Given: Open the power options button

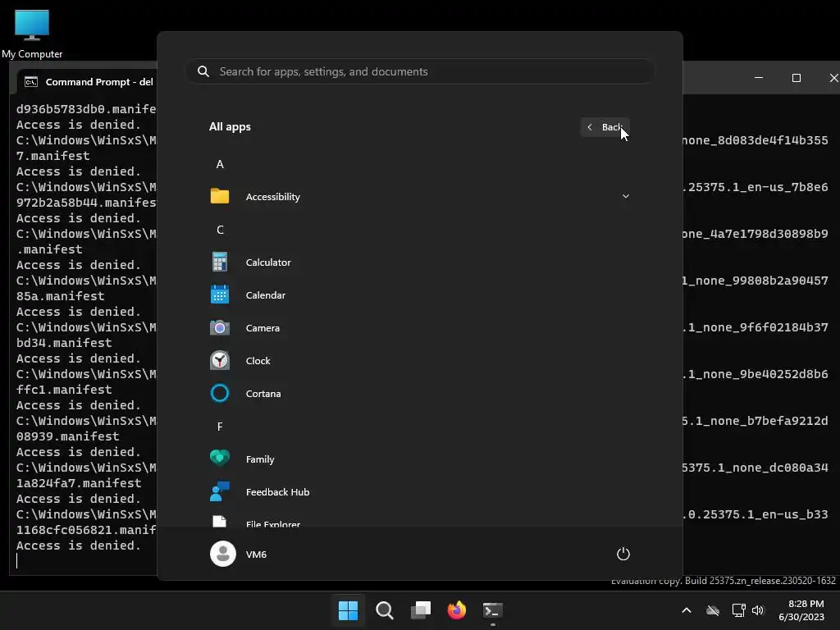Looking at the screenshot, I should click(623, 554).
